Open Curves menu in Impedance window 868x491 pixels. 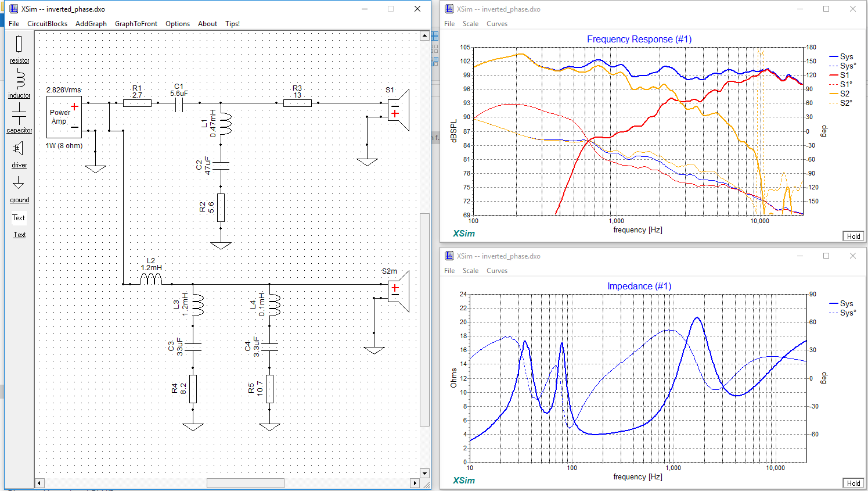tap(497, 271)
